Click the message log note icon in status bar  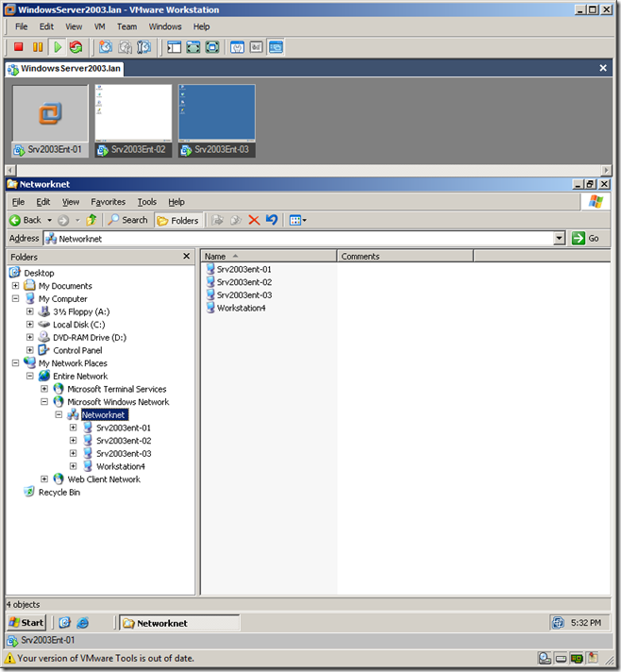click(593, 658)
